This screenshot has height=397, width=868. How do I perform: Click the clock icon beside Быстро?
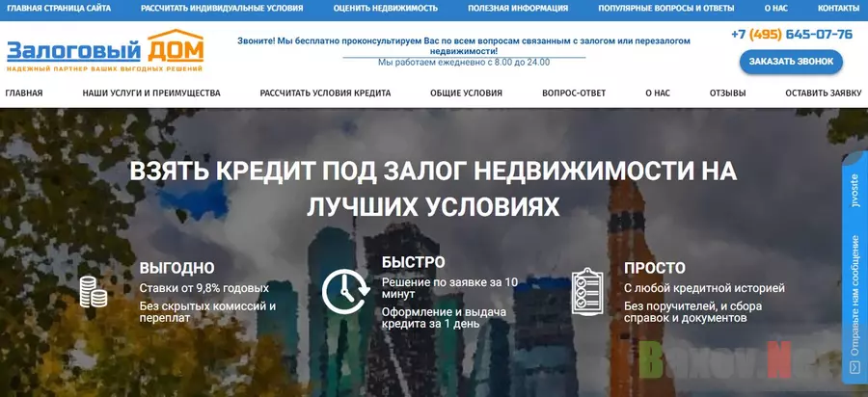(346, 291)
